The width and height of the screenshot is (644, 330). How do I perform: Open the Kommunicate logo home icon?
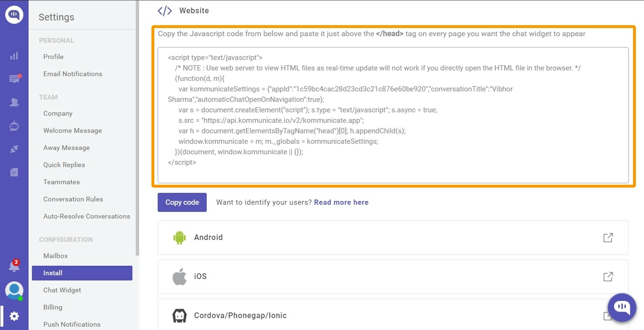[x=14, y=14]
